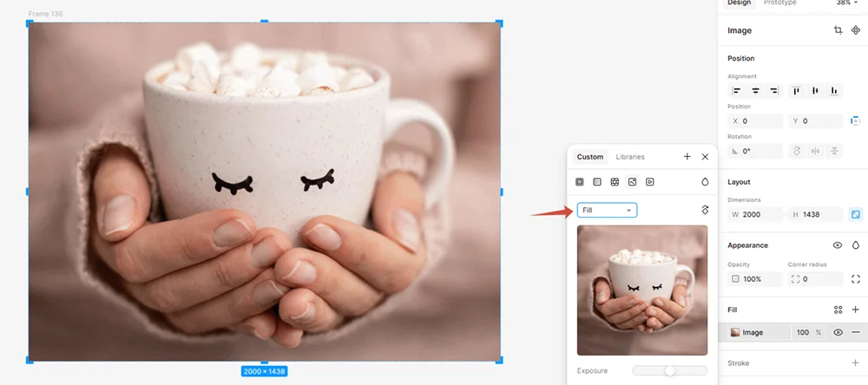Flip horizontal icon
The width and height of the screenshot is (868, 385).
coord(815,151)
